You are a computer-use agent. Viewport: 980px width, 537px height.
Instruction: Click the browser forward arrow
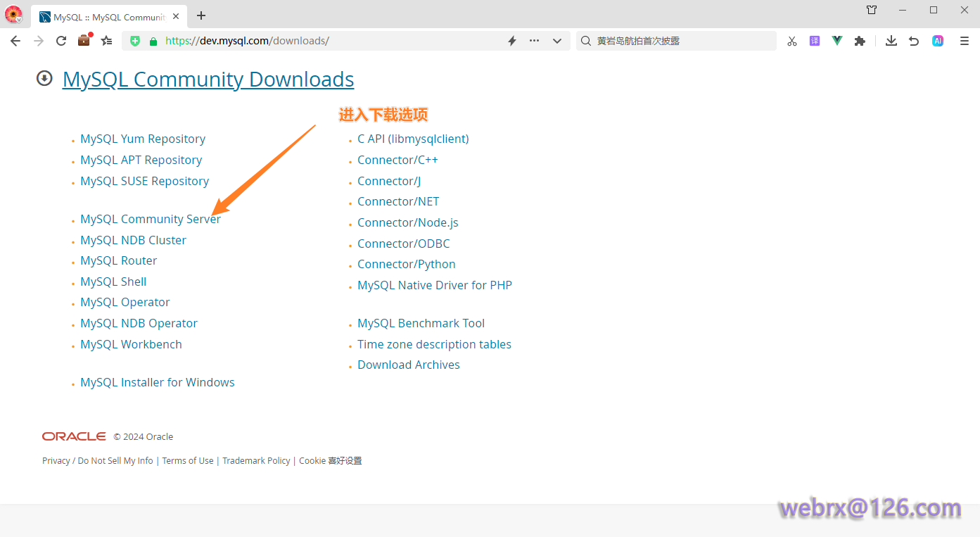[x=39, y=41]
